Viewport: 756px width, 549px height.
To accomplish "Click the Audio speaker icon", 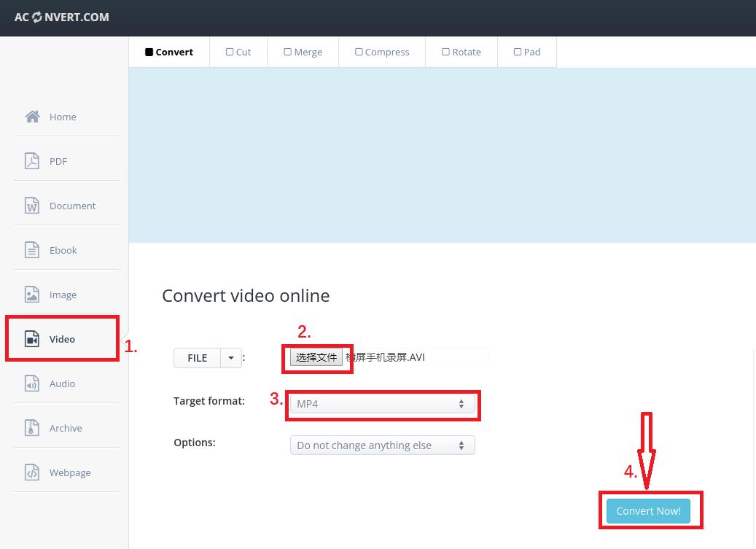I will 32,383.
